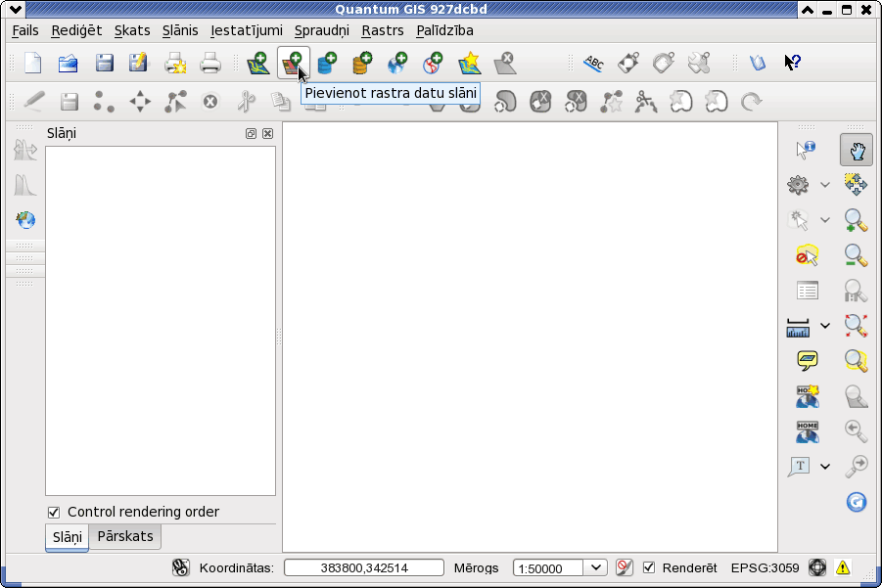Open the Rediģēt menu
Image resolution: width=882 pixels, height=588 pixels.
coord(76,30)
